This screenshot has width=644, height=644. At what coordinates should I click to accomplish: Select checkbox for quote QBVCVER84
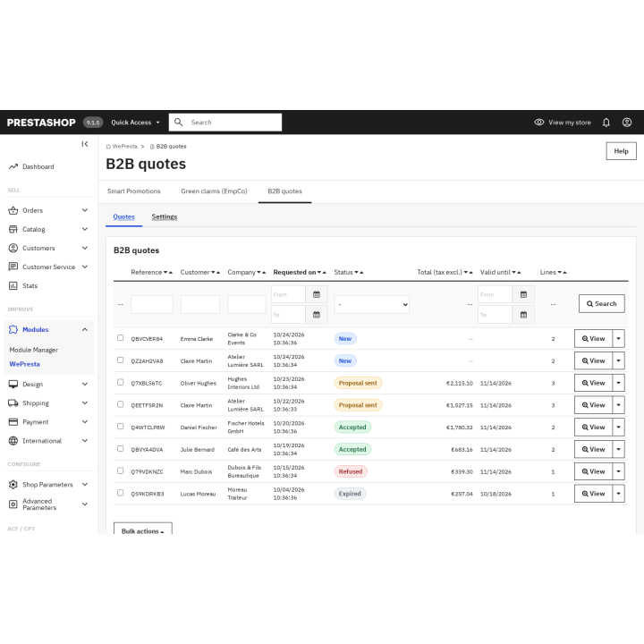tap(121, 338)
